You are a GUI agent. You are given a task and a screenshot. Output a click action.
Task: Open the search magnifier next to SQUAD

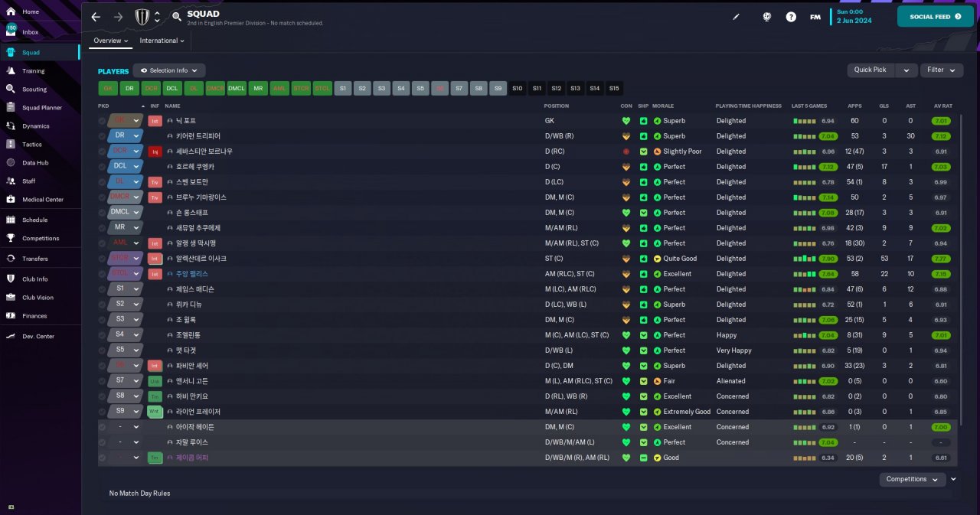[x=177, y=16]
